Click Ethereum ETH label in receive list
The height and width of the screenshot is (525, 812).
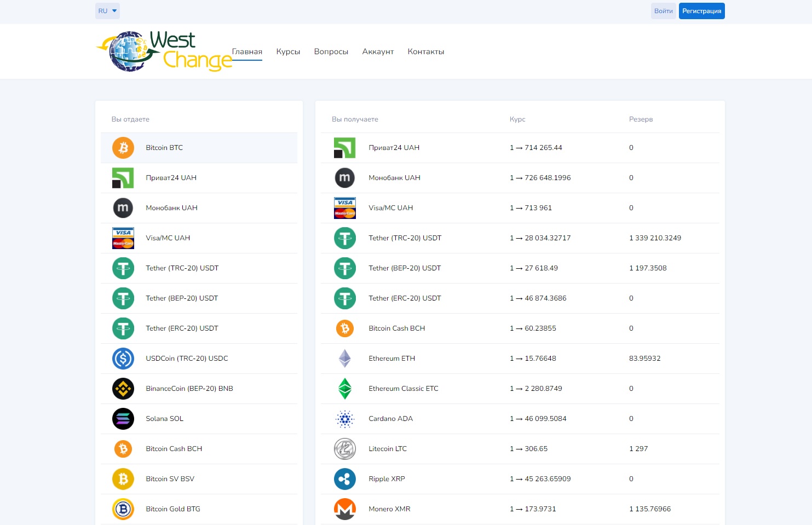click(x=391, y=359)
